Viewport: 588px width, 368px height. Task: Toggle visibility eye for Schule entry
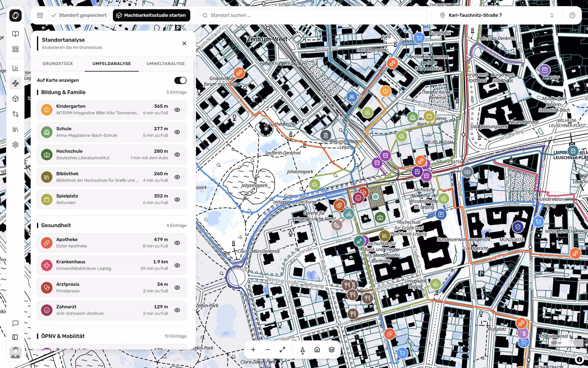point(177,132)
